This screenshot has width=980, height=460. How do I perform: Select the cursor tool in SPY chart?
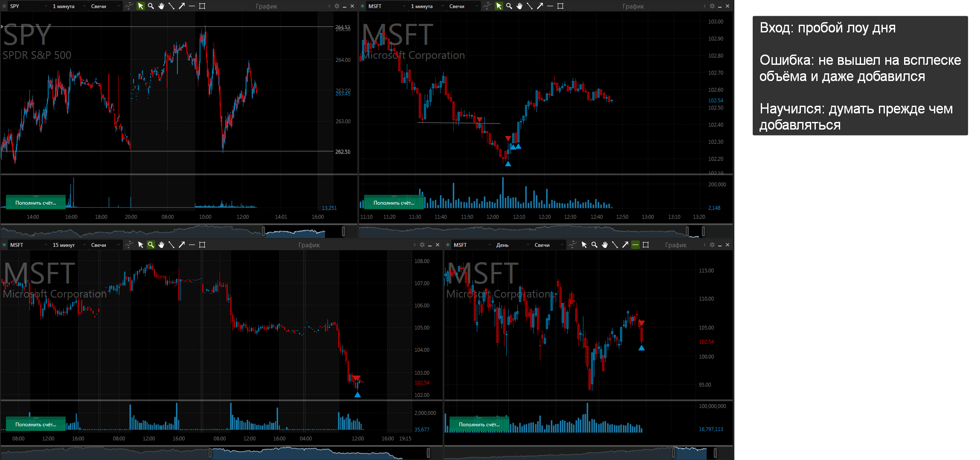click(x=141, y=6)
